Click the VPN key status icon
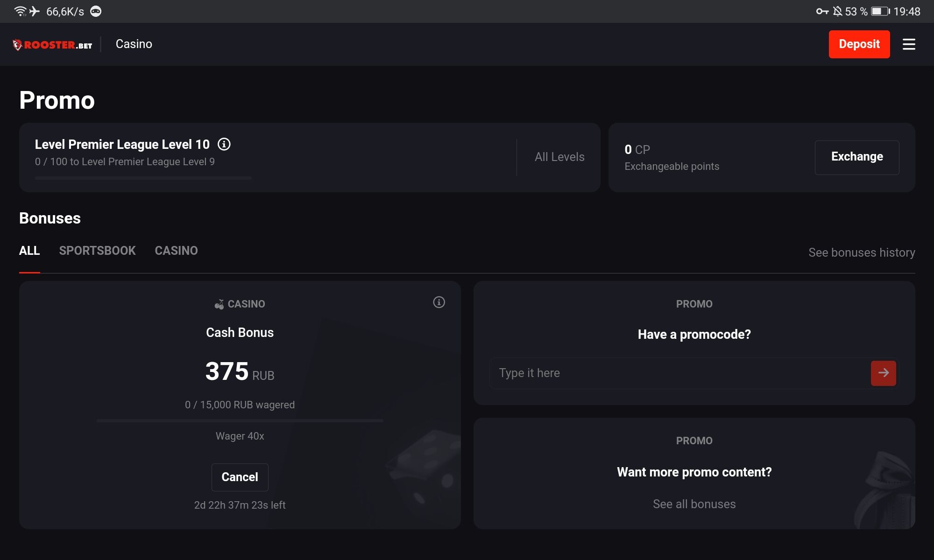This screenshot has width=934, height=560. (x=822, y=11)
